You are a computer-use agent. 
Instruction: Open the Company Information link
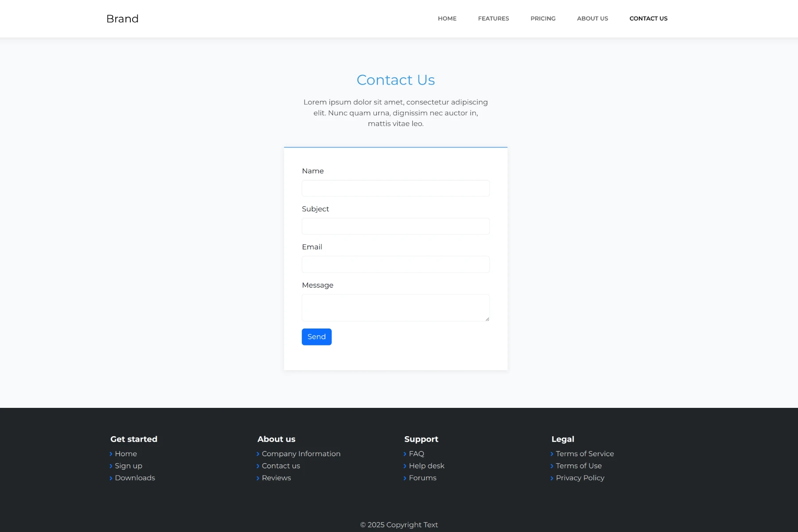[x=301, y=454]
